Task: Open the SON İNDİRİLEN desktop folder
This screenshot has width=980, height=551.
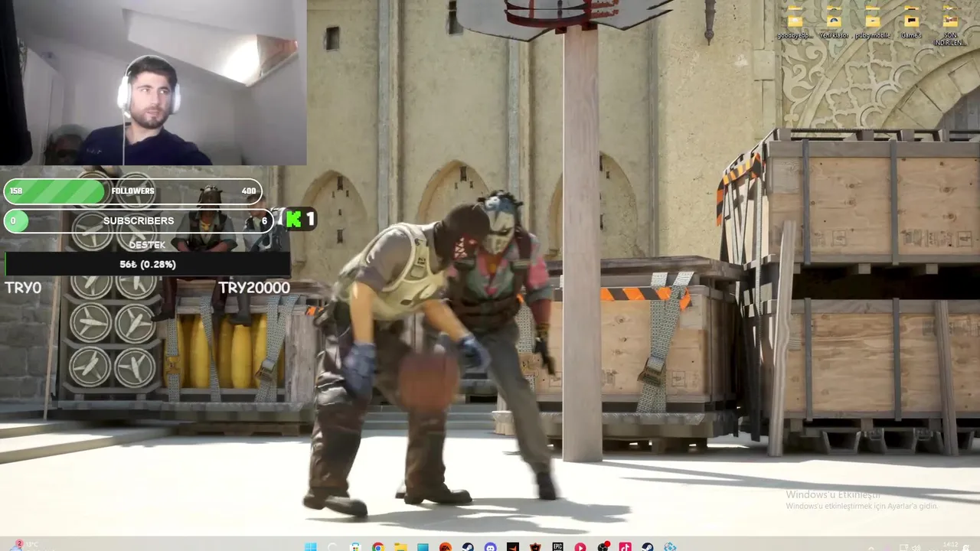Action: 950,27
